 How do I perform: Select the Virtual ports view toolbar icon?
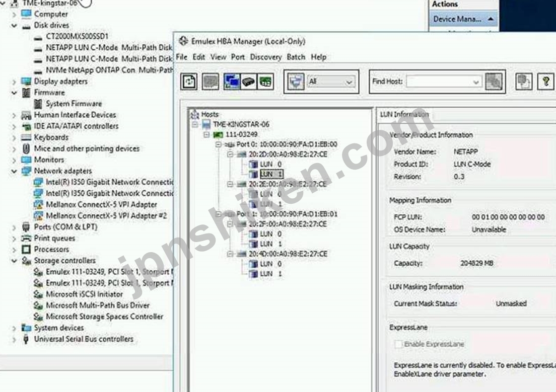pyautogui.click(x=265, y=82)
